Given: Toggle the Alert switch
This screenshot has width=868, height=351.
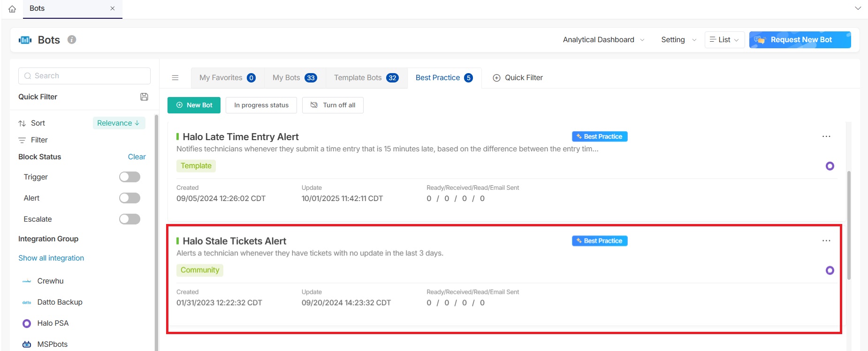Looking at the screenshot, I should tap(129, 198).
